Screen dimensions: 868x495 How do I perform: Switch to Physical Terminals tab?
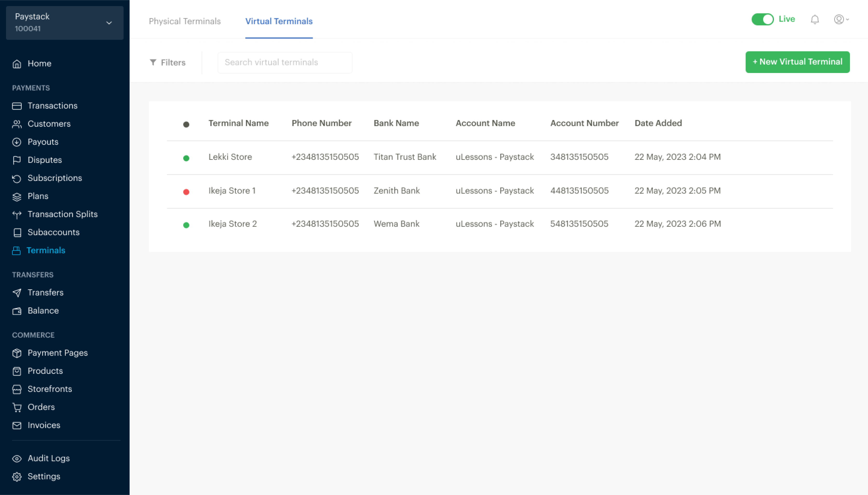[x=185, y=21]
